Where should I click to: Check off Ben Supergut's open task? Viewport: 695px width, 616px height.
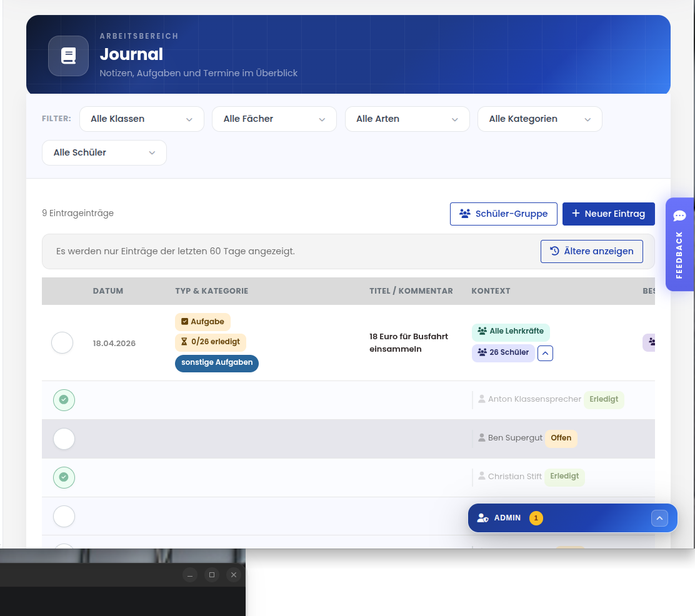point(64,439)
